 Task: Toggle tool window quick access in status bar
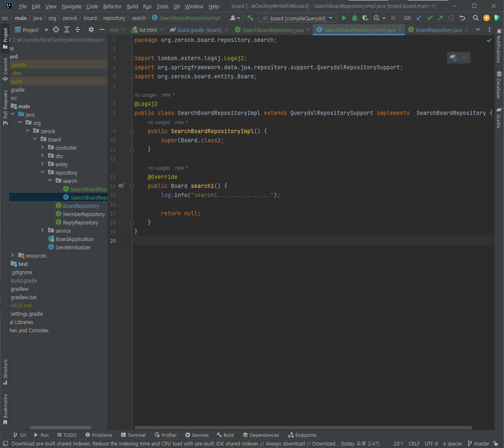pos(5,443)
